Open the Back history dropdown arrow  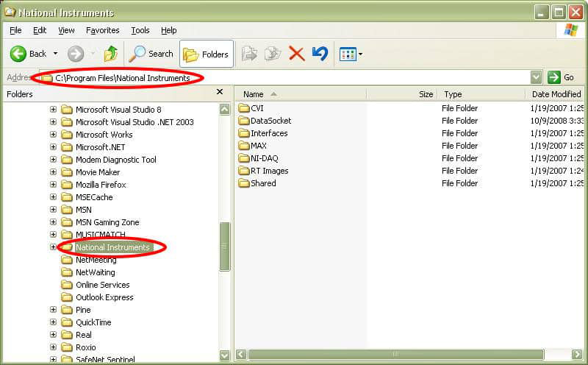56,54
